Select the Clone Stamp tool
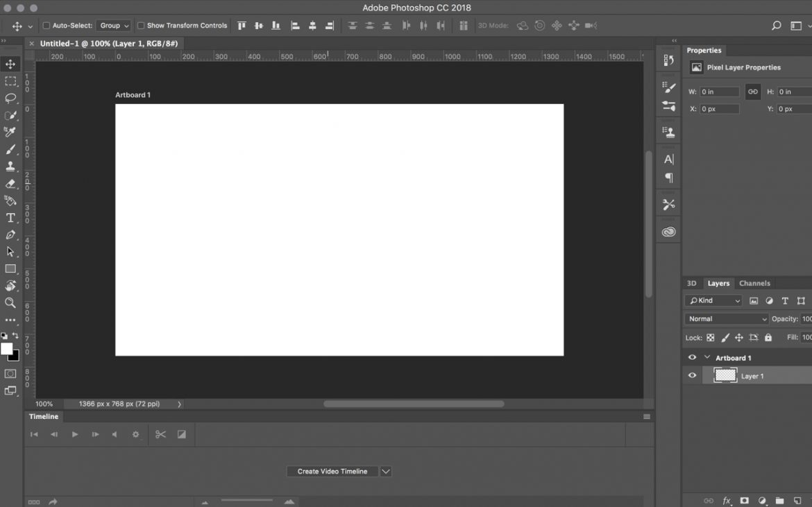The width and height of the screenshot is (812, 507). pyautogui.click(x=10, y=166)
